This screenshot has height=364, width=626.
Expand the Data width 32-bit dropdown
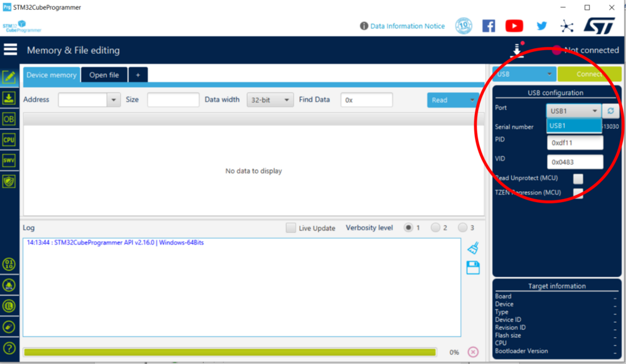pyautogui.click(x=270, y=100)
